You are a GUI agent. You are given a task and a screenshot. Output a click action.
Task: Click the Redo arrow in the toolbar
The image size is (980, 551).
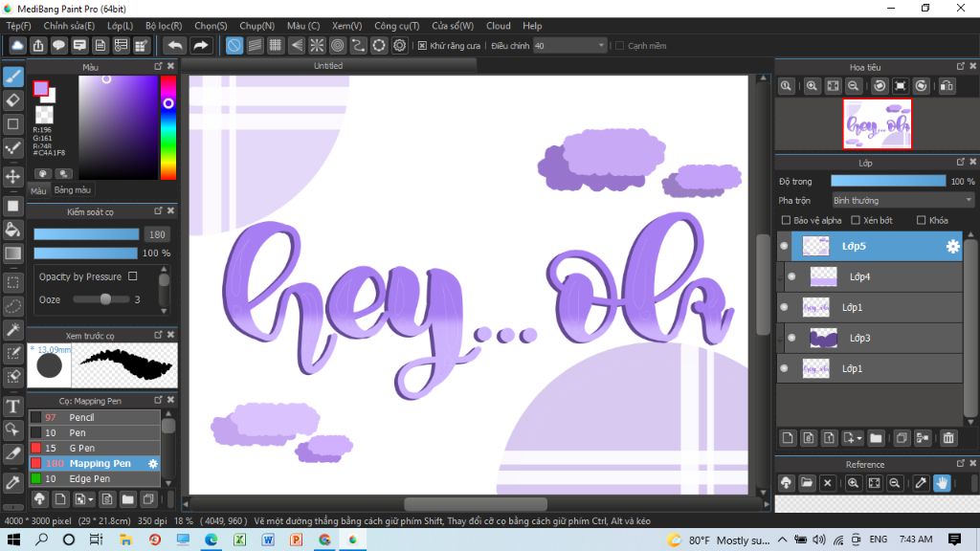[x=200, y=46]
